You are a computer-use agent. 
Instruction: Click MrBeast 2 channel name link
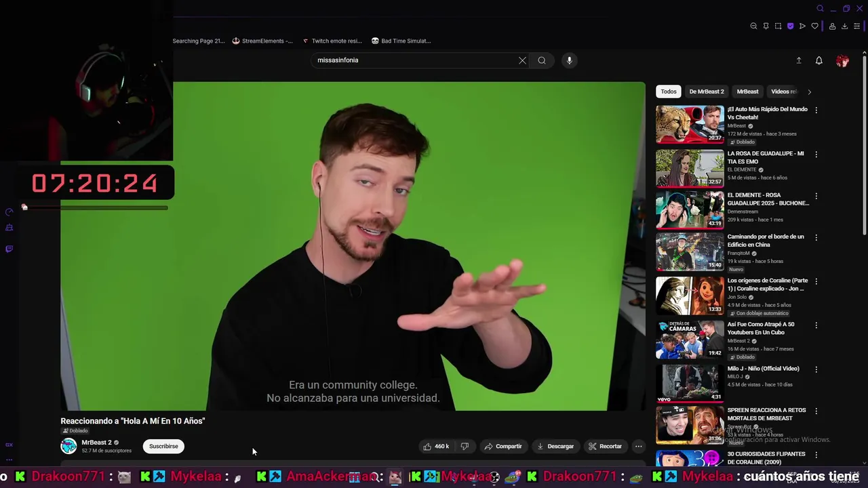coord(96,443)
